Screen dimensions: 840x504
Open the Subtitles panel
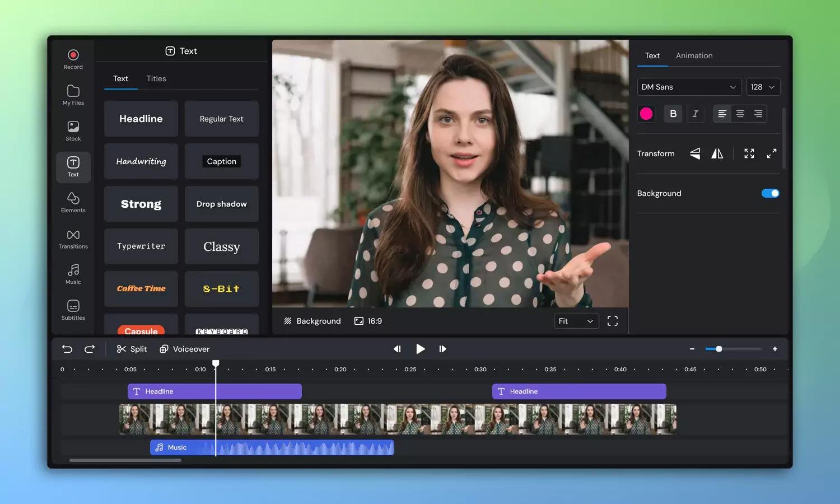[73, 310]
